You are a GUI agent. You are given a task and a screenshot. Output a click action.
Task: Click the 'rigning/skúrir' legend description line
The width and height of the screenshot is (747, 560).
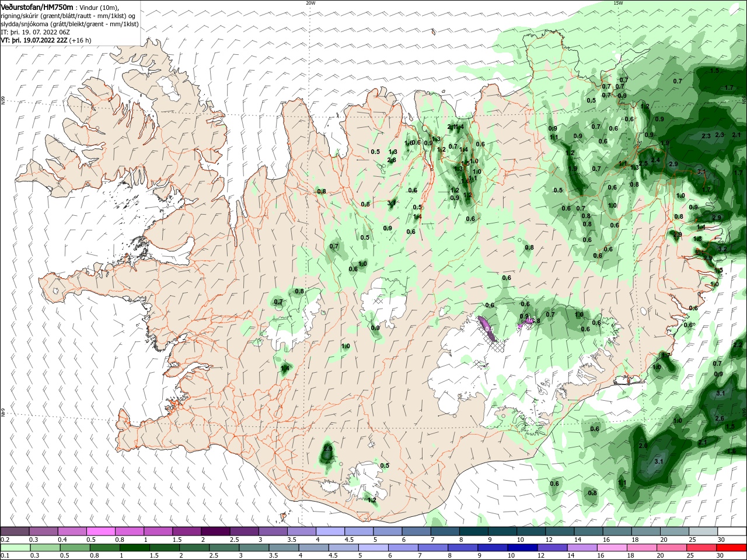pos(68,16)
